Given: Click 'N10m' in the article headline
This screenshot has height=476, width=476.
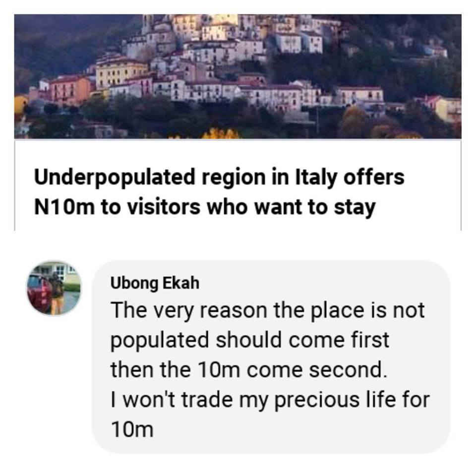Looking at the screenshot, I should pyautogui.click(x=64, y=207).
